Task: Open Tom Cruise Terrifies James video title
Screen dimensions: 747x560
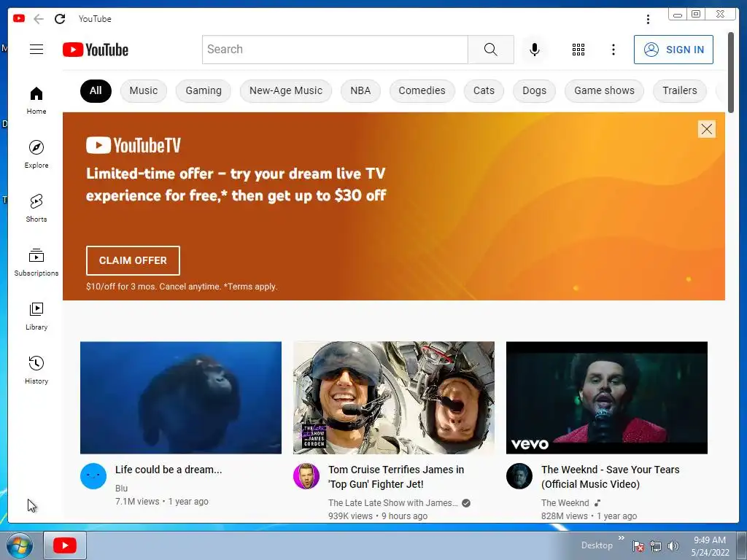Action: click(396, 477)
